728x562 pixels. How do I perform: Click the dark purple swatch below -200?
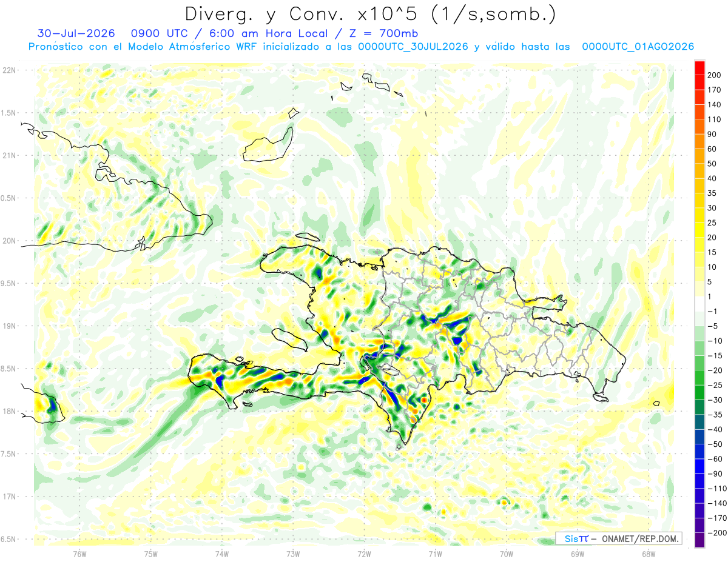pos(699,540)
